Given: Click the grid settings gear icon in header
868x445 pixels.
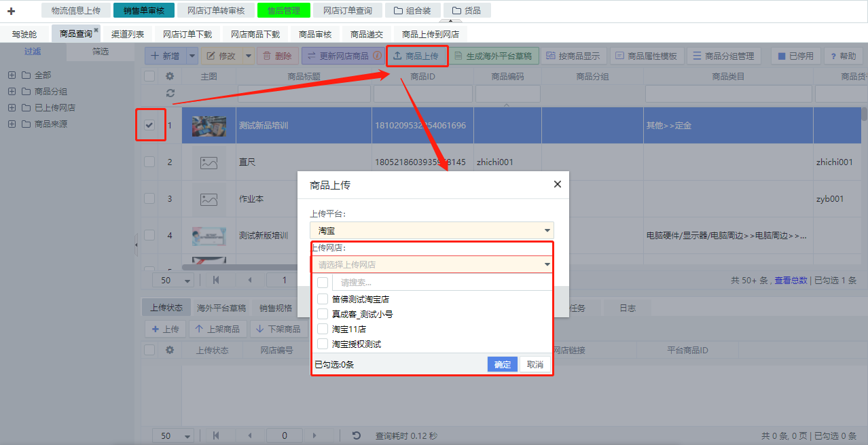Looking at the screenshot, I should (170, 77).
